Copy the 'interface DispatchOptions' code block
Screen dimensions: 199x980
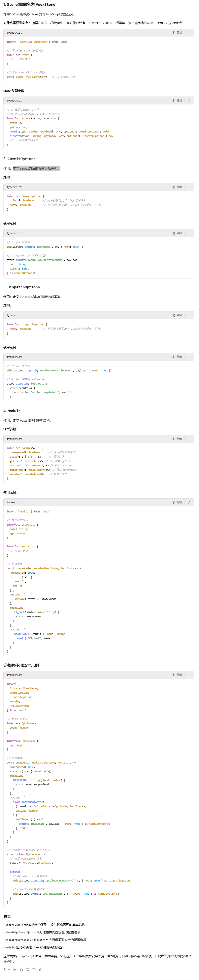coord(177,315)
